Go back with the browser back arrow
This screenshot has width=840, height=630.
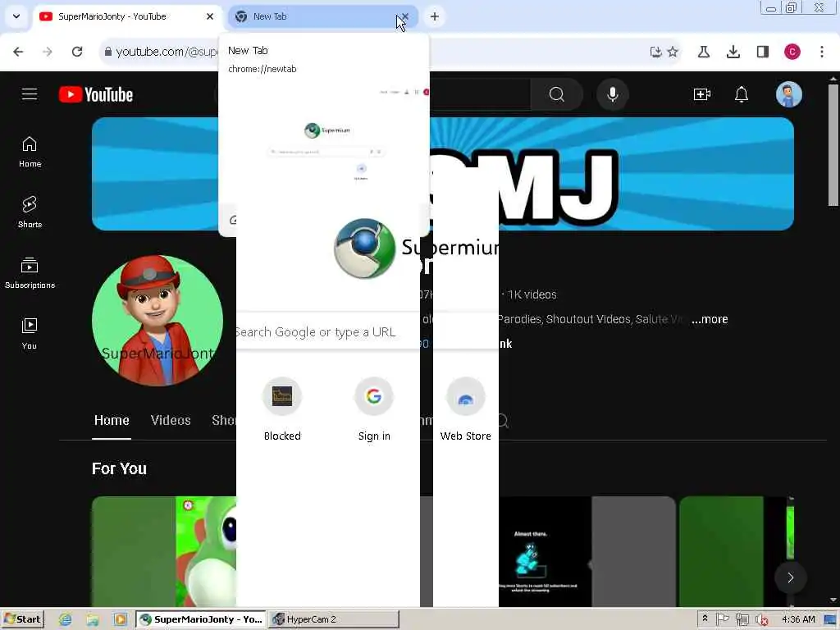point(18,52)
